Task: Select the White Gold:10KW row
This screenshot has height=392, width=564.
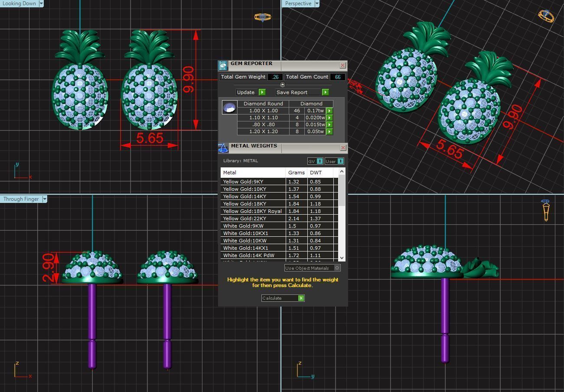Action: click(x=279, y=241)
